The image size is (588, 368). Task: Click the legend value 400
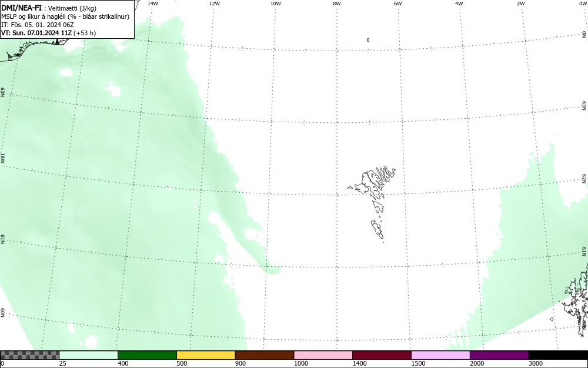[123, 363]
